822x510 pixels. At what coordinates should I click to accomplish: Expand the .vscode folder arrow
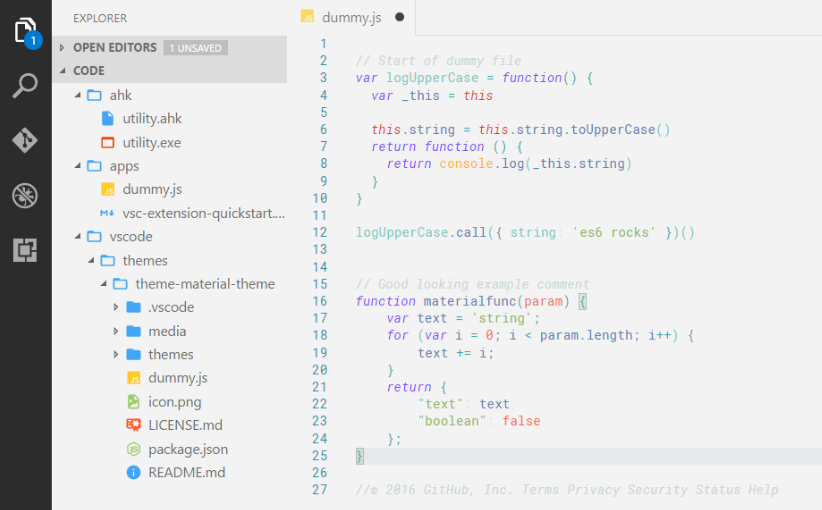click(116, 307)
